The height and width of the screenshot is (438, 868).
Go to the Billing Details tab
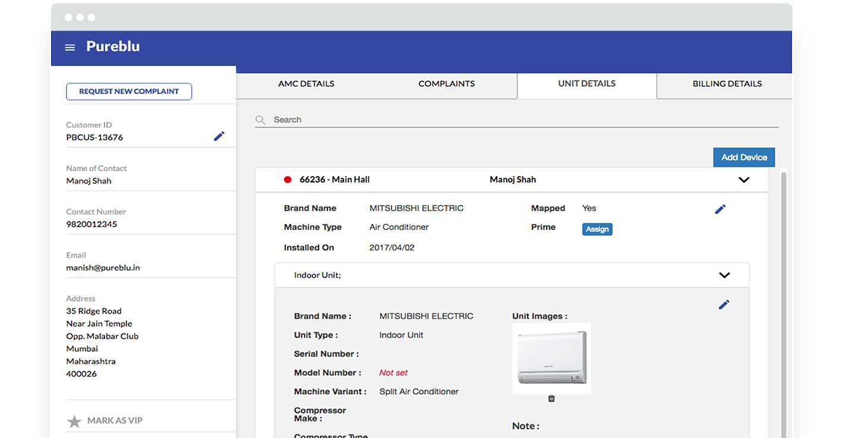727,84
